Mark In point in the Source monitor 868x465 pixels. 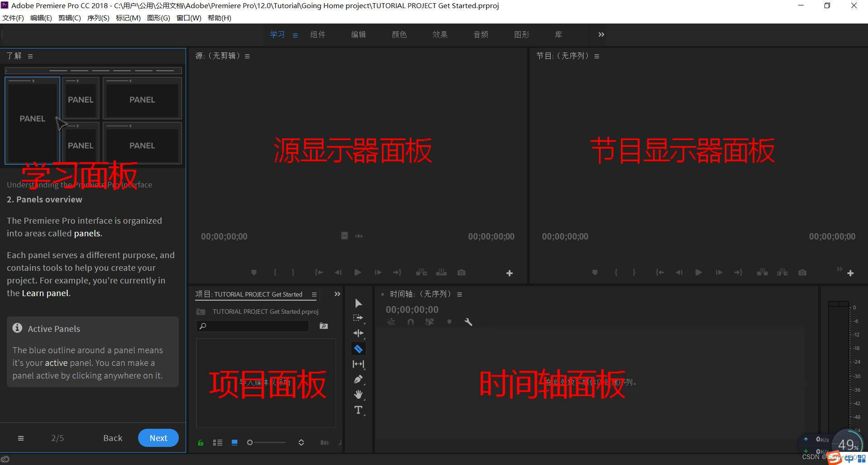[x=275, y=273]
